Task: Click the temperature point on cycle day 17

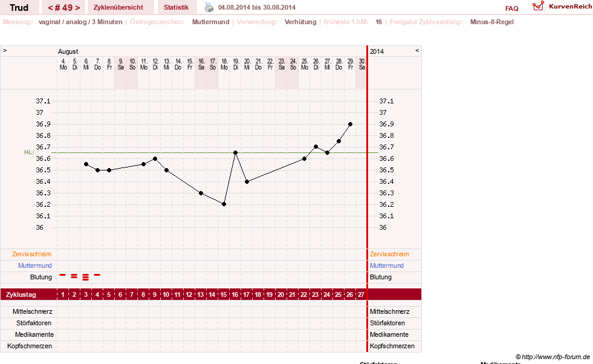Action: point(247,181)
